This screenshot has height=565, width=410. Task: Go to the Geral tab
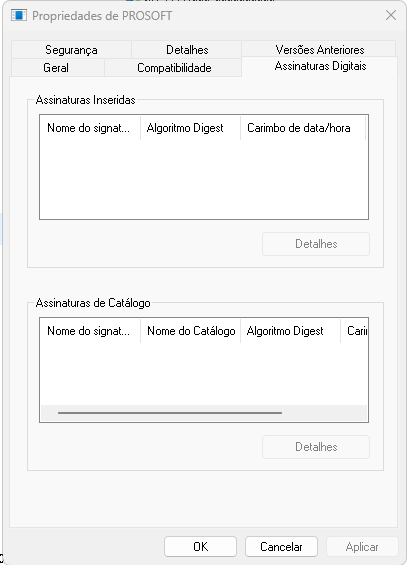56,68
